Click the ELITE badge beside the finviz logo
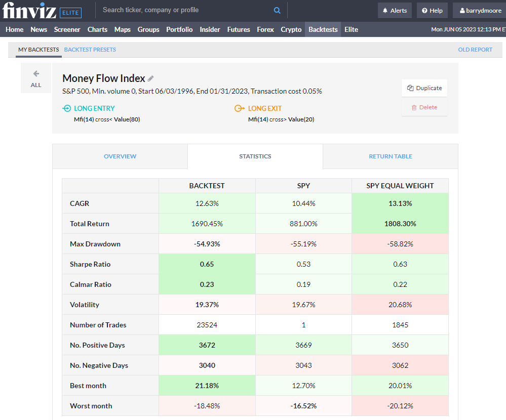 point(70,12)
